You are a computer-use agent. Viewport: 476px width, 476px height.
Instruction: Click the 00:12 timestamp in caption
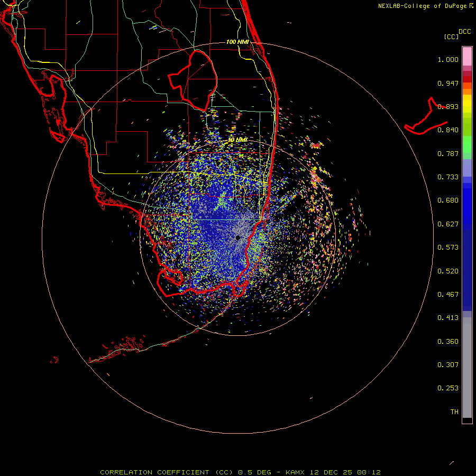(369, 472)
